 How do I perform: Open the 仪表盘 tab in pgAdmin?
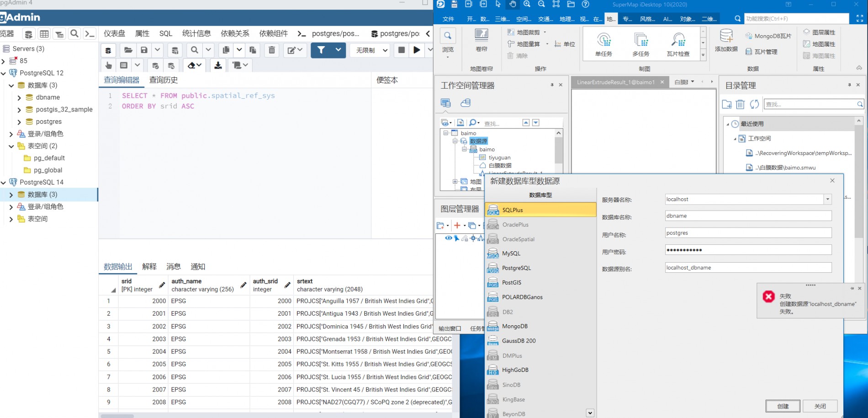(x=114, y=33)
